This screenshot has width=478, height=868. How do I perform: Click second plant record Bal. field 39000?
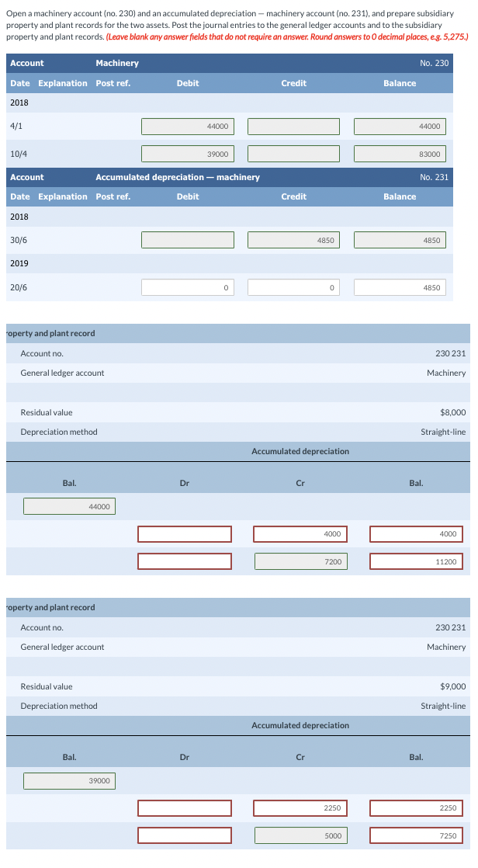point(69,780)
